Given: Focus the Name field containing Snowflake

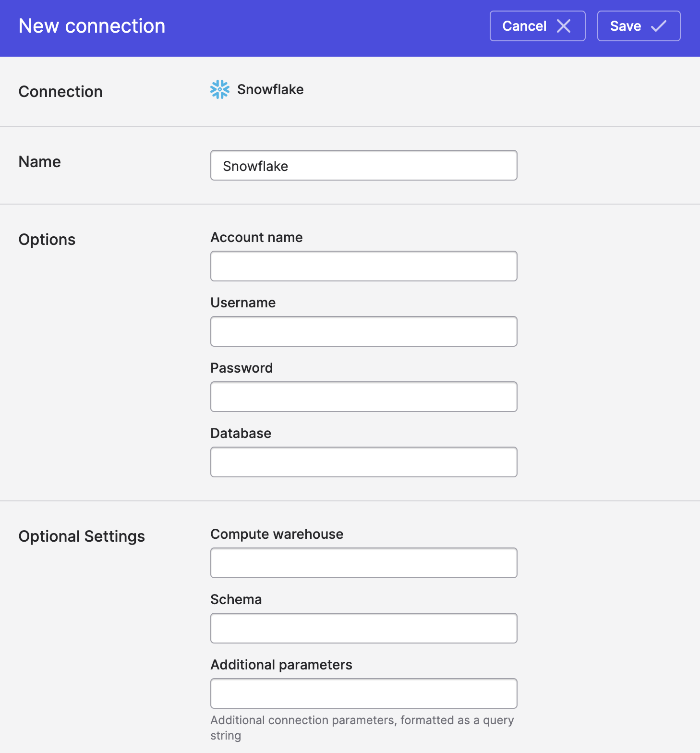Looking at the screenshot, I should [x=364, y=165].
